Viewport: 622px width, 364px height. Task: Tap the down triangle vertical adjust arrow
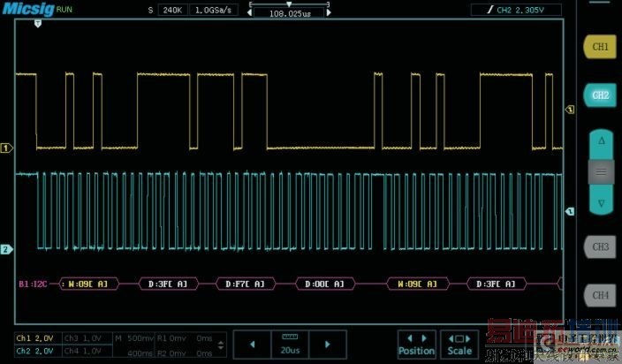click(x=602, y=202)
